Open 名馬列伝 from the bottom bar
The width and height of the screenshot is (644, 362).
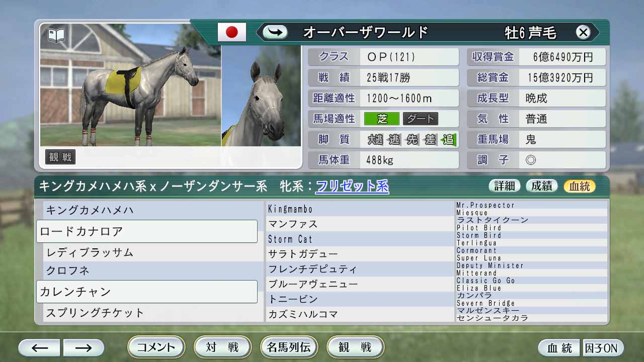[289, 347]
